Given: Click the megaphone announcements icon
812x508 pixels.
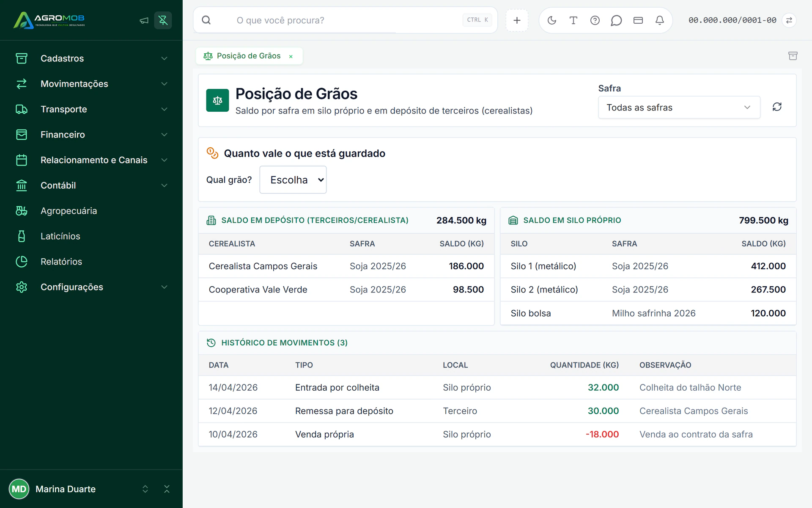Looking at the screenshot, I should 144,20.
